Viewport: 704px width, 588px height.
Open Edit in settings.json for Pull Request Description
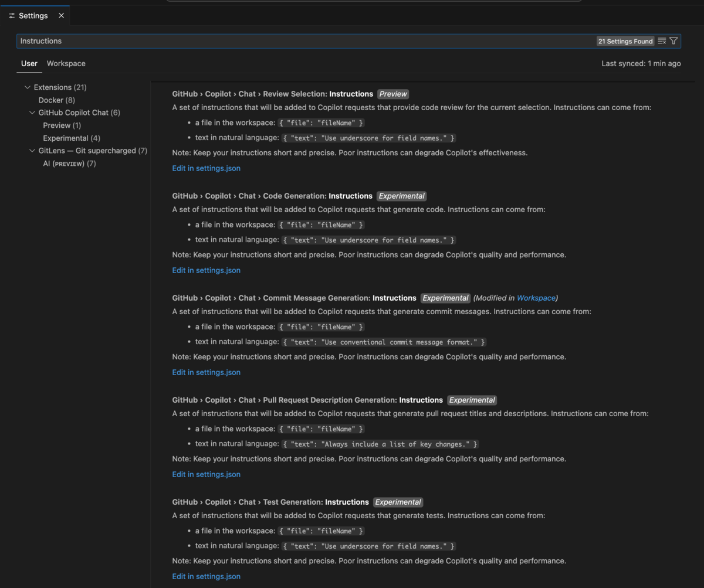(x=207, y=474)
